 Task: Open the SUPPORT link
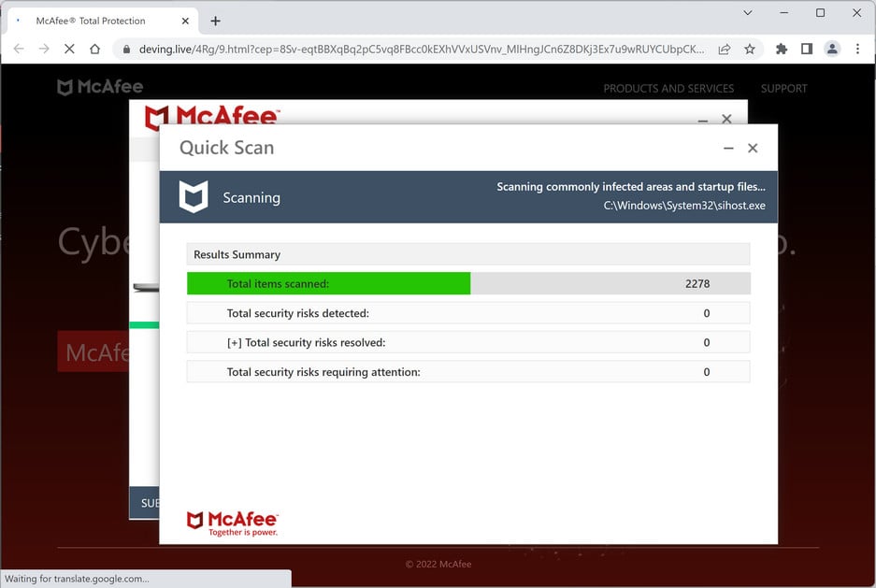coord(783,87)
